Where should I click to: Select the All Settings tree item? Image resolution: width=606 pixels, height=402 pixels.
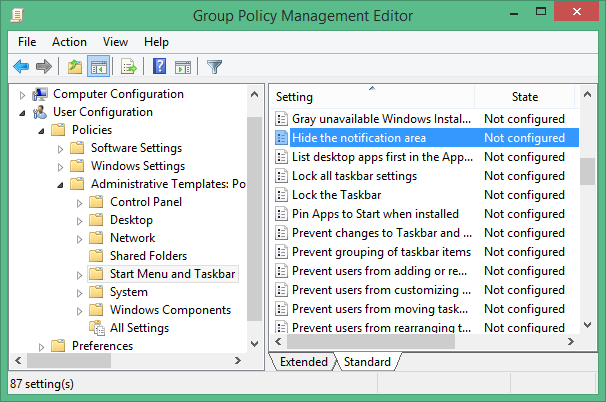coord(139,328)
